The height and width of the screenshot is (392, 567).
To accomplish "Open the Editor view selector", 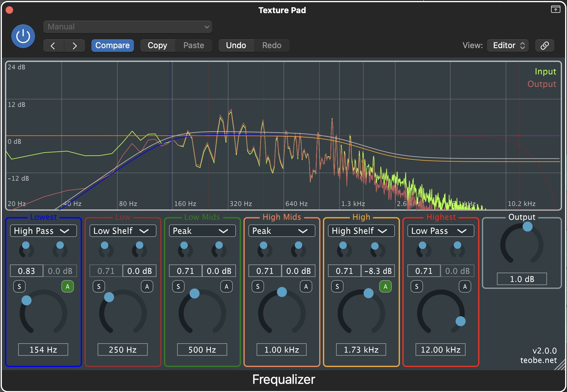I will 508,46.
